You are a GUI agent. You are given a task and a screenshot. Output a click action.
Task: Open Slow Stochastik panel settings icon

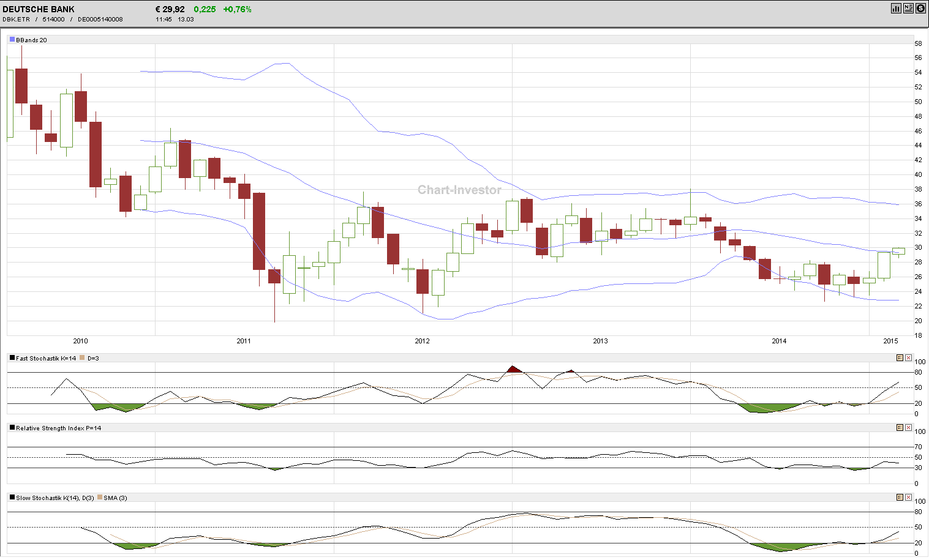900,498
